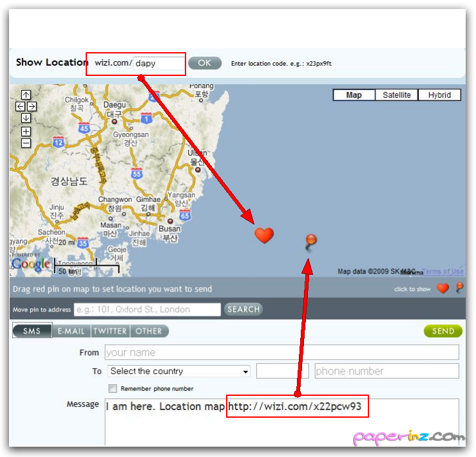The height and width of the screenshot is (457, 476).
Task: Switch to Satellite view
Action: coord(397,95)
